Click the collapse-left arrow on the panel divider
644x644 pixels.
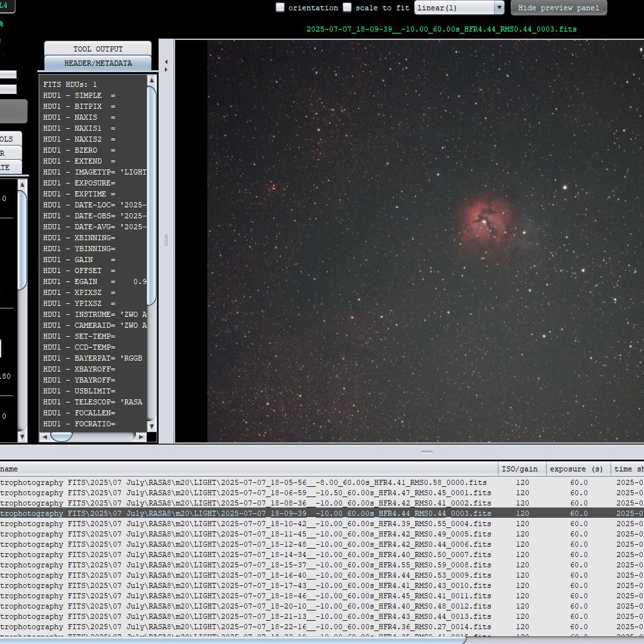[x=166, y=62]
